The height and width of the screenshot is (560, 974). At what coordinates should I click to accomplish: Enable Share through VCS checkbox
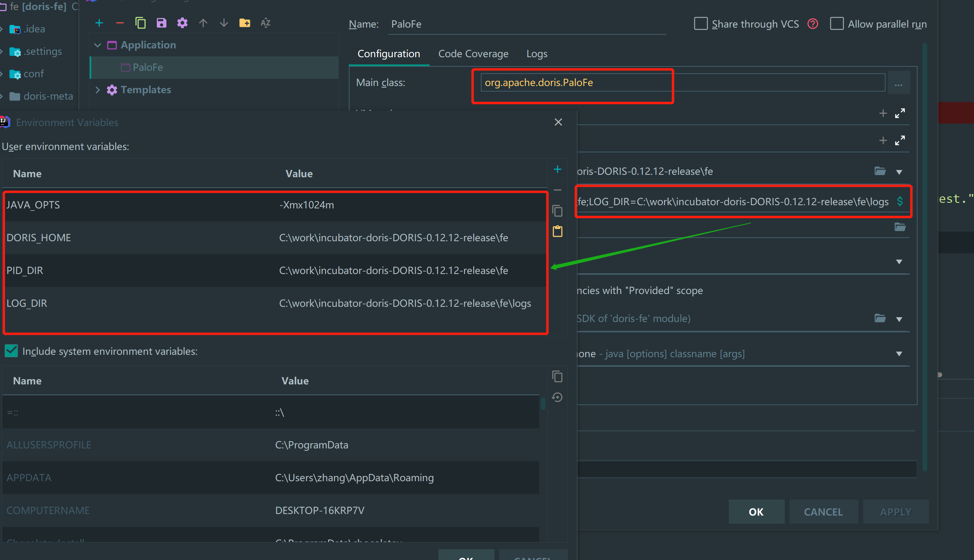(x=701, y=24)
